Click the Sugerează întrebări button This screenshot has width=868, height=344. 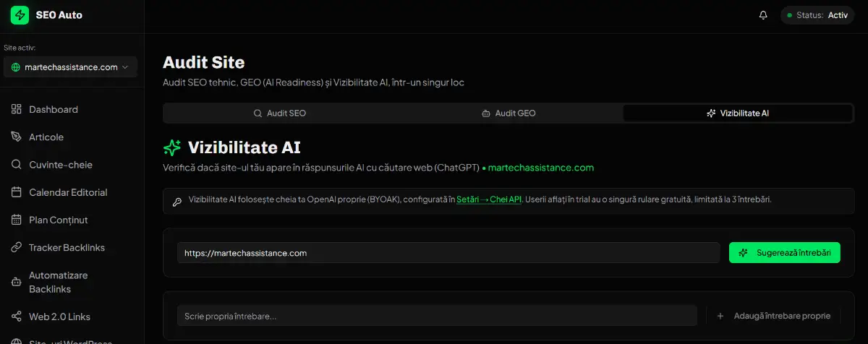click(x=785, y=253)
